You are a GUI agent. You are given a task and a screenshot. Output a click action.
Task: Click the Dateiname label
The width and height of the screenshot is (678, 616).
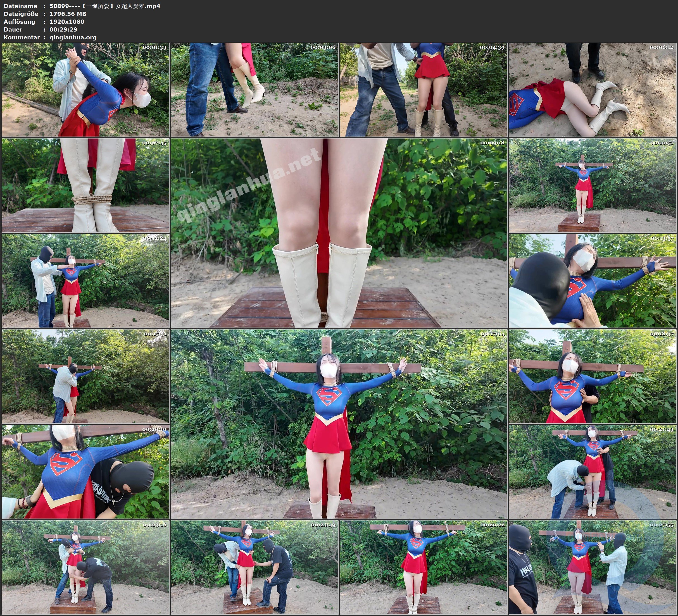tap(20, 6)
